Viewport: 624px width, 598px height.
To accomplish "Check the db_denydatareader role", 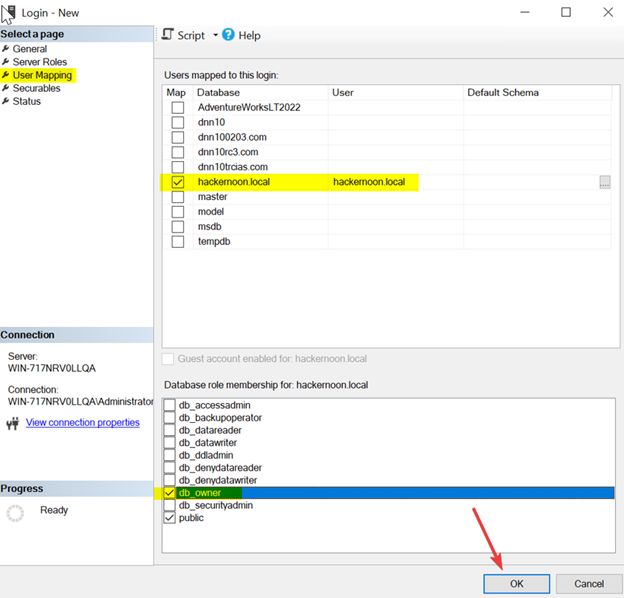I will click(x=170, y=467).
